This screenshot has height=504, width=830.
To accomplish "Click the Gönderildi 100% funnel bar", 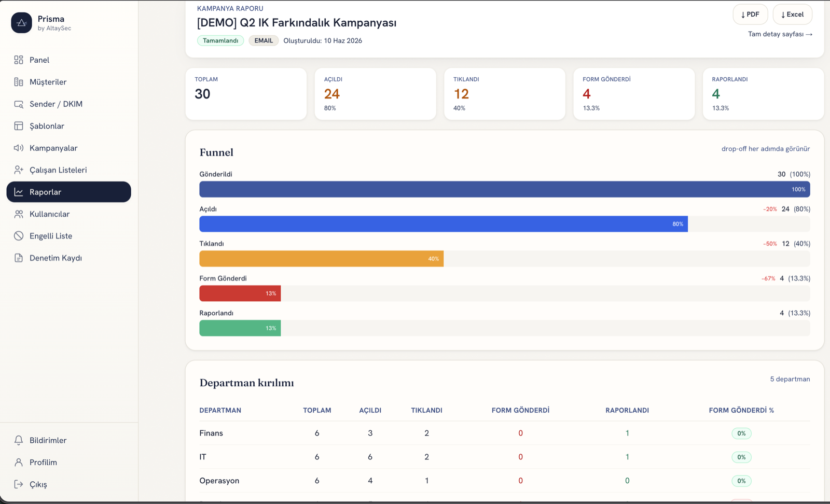I will [x=505, y=189].
